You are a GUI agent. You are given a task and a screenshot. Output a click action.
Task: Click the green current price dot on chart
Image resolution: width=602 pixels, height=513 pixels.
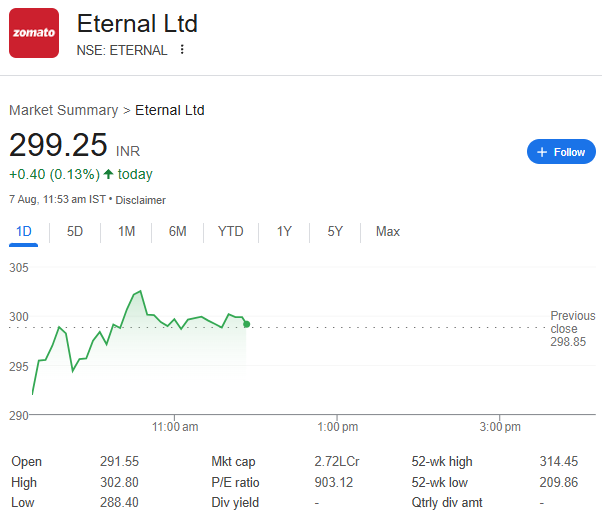click(x=246, y=324)
